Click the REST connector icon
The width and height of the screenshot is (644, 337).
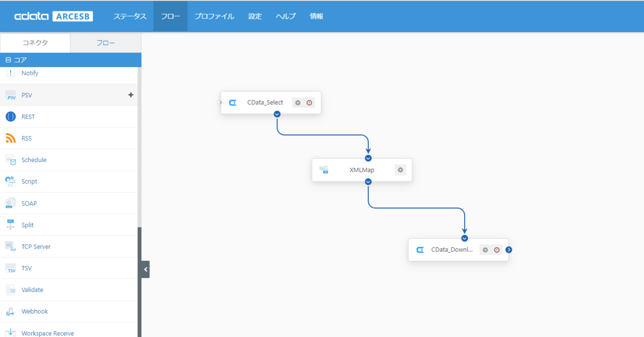click(x=11, y=116)
